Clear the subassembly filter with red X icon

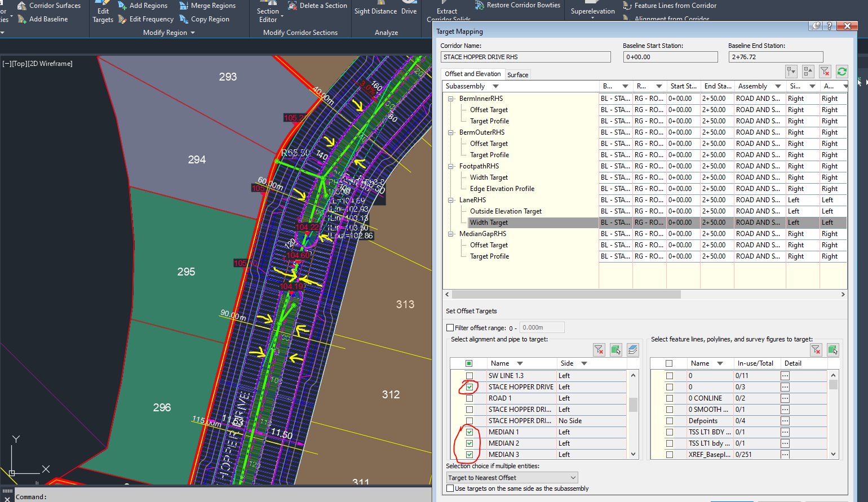(825, 72)
